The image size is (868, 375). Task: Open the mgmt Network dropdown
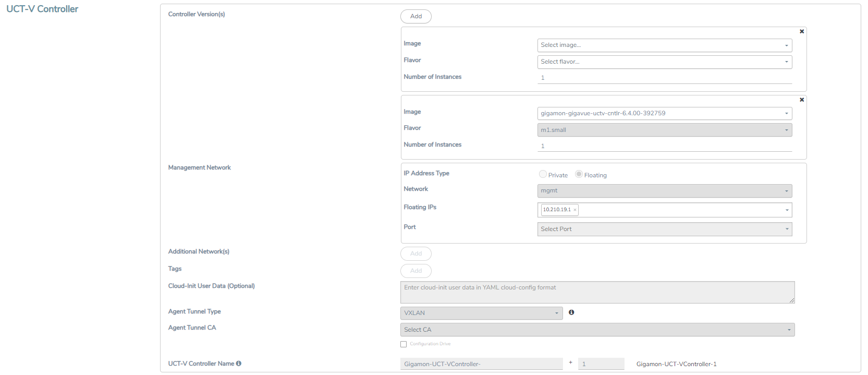[664, 191]
